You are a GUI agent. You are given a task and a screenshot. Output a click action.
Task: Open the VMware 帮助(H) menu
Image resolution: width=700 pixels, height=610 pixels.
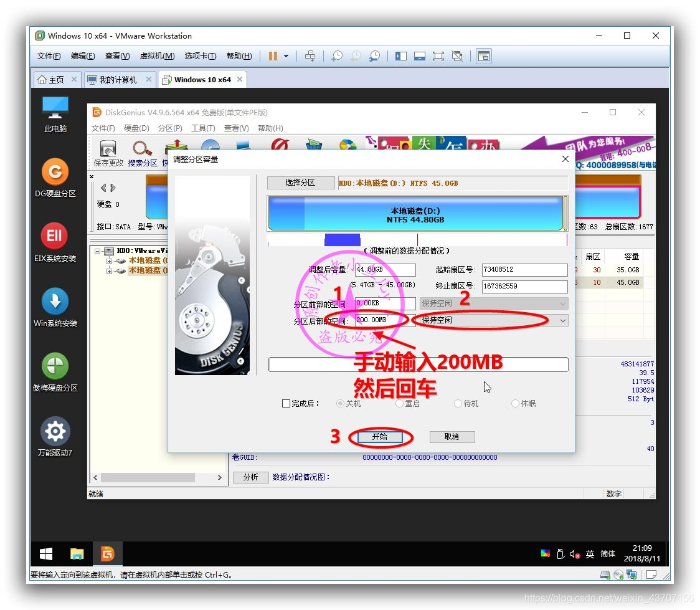point(239,56)
